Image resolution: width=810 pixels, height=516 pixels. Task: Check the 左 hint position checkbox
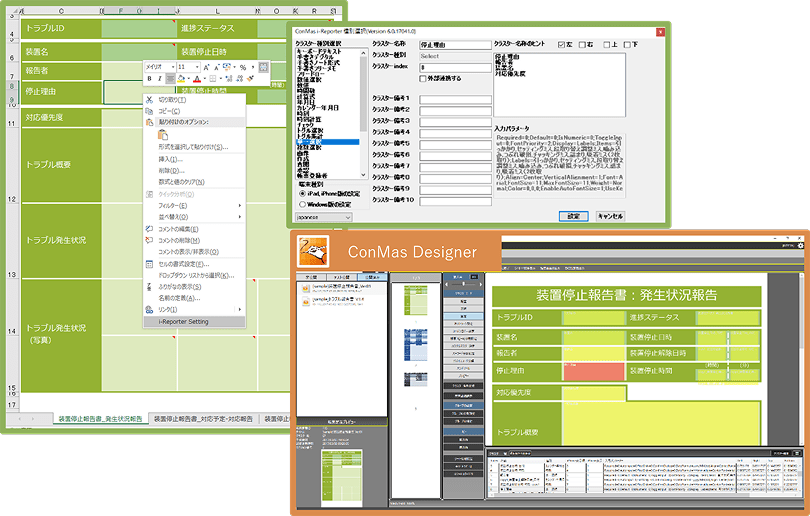click(562, 45)
